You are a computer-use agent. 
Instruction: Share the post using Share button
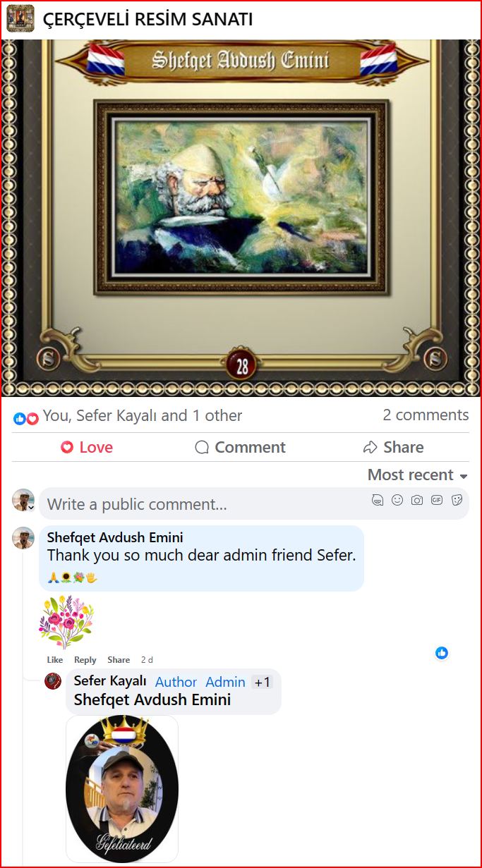click(x=393, y=447)
